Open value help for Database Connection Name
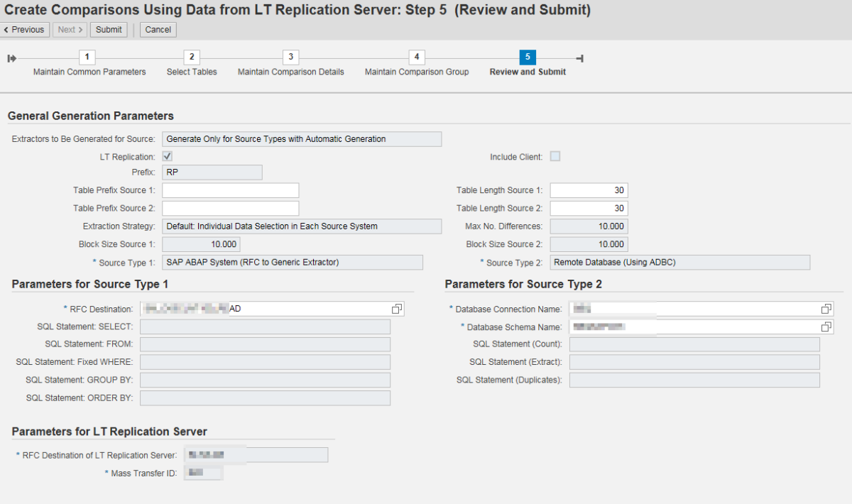This screenshot has height=504, width=852. [826, 309]
